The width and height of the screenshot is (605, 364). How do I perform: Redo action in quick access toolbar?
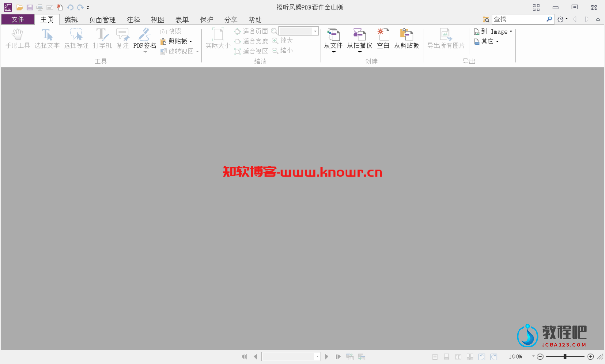[x=80, y=8]
